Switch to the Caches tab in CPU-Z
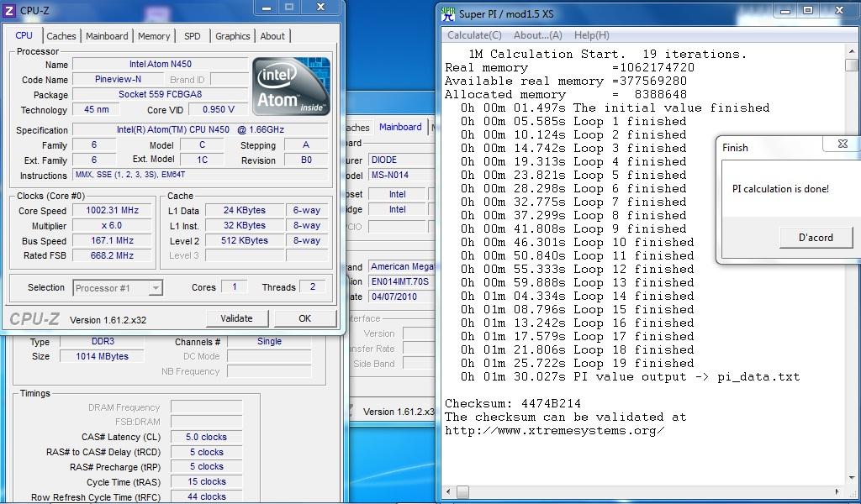Image resolution: width=861 pixels, height=504 pixels. 61,36
